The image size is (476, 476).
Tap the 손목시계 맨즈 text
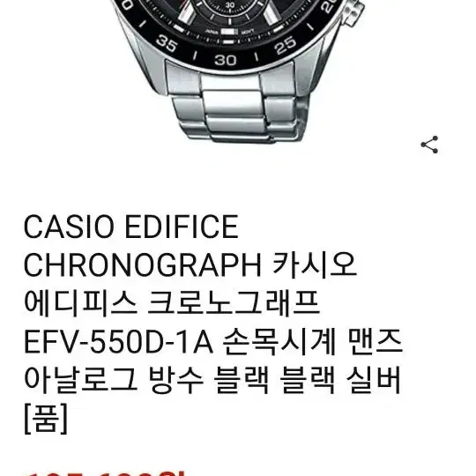(313, 341)
